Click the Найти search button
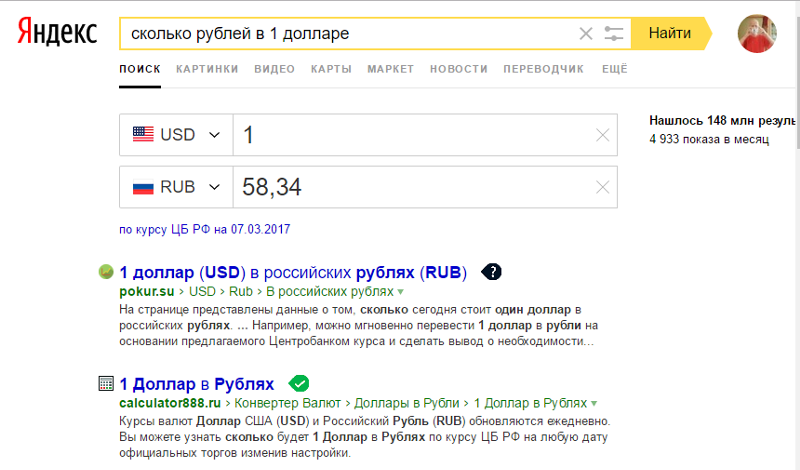Image resolution: width=800 pixels, height=470 pixels. (x=671, y=34)
